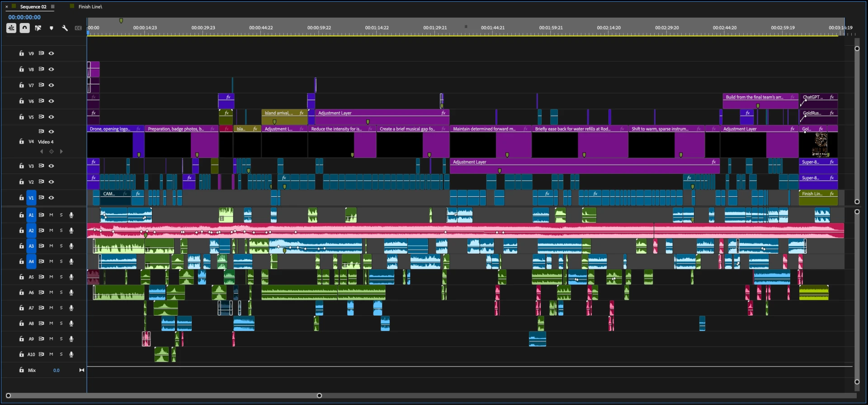The height and width of the screenshot is (405, 868).
Task: Solo audio track A2
Action: point(61,231)
